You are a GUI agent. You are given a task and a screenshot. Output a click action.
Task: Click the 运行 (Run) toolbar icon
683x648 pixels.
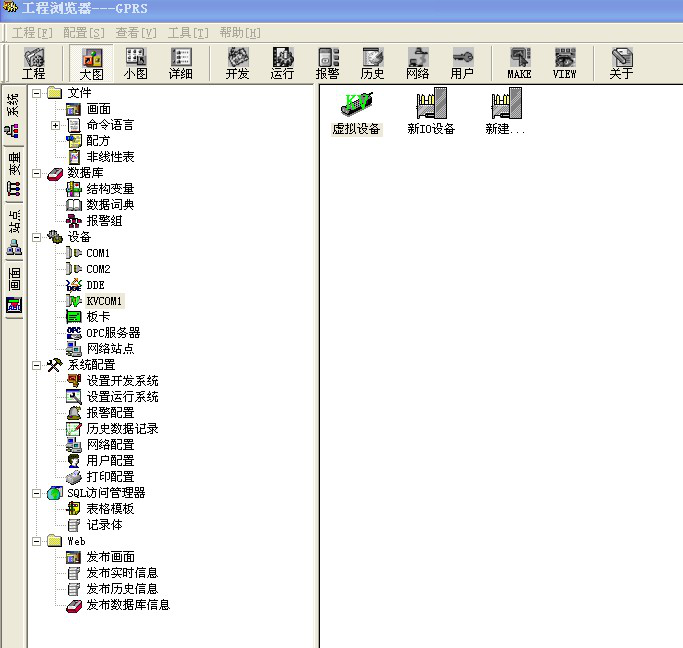tap(282, 62)
